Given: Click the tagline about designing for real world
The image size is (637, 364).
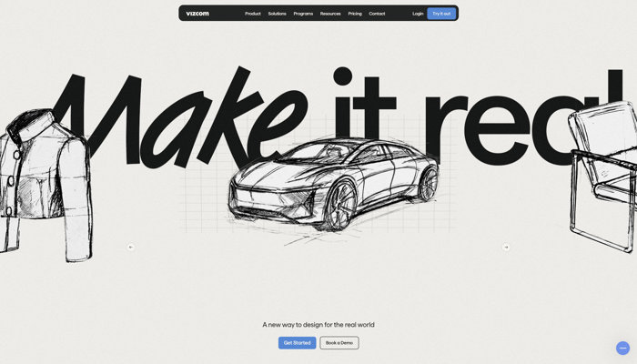Looking at the screenshot, I should pyautogui.click(x=318, y=324).
